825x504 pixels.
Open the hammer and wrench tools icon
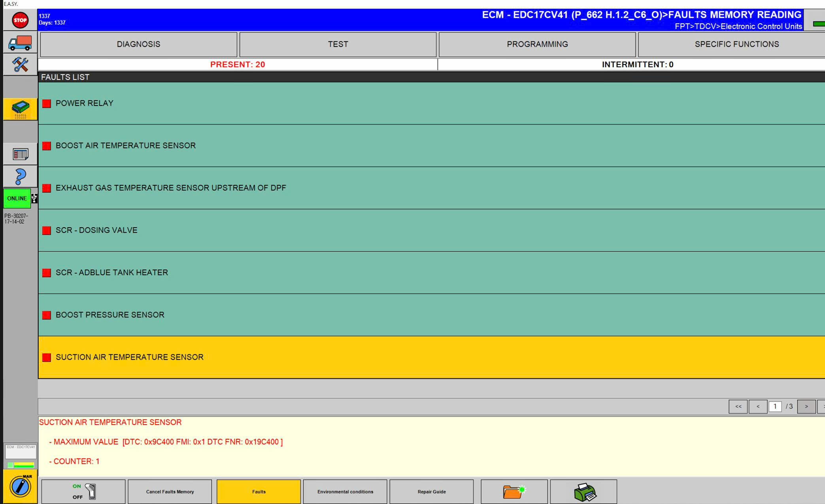(x=20, y=64)
